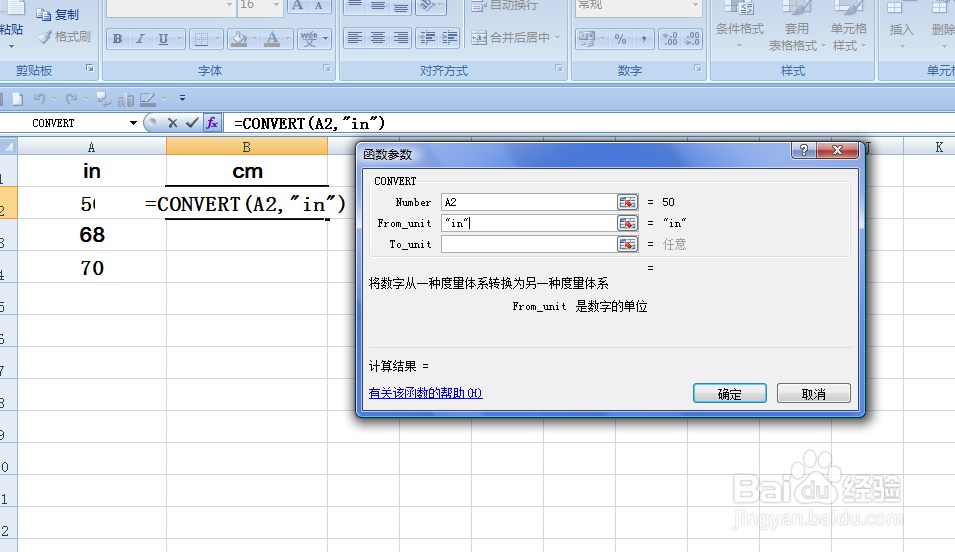This screenshot has height=552, width=955.
Task: Open the 合并后居中 dropdown arrow
Action: point(557,38)
